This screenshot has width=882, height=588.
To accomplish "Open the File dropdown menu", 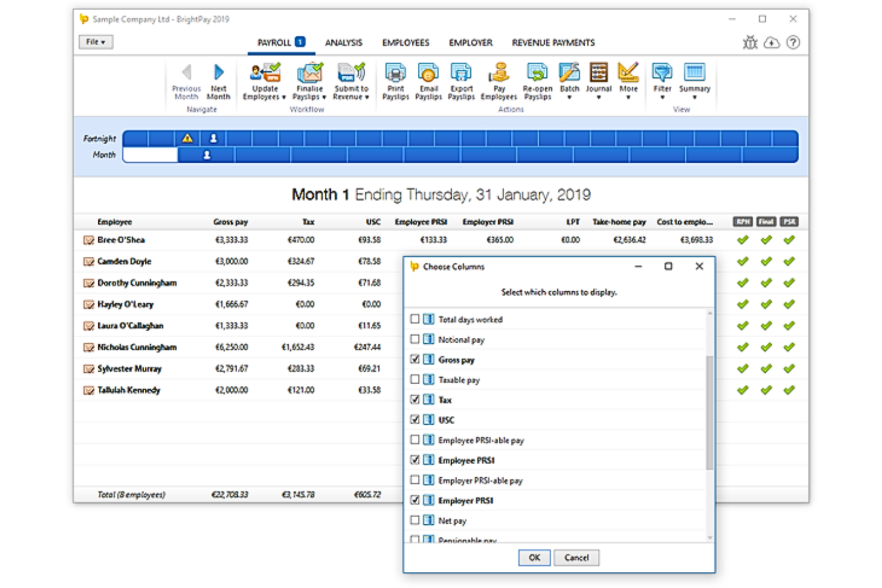I will tap(95, 42).
